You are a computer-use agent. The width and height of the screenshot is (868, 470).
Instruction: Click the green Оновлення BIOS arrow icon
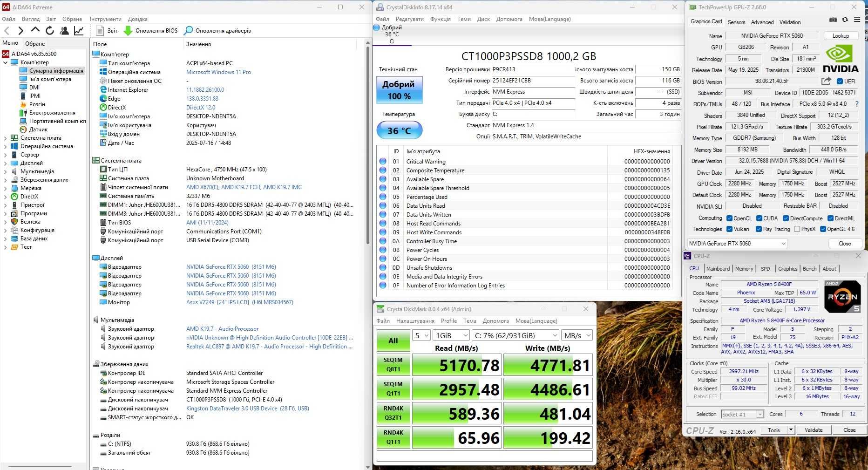pos(128,31)
